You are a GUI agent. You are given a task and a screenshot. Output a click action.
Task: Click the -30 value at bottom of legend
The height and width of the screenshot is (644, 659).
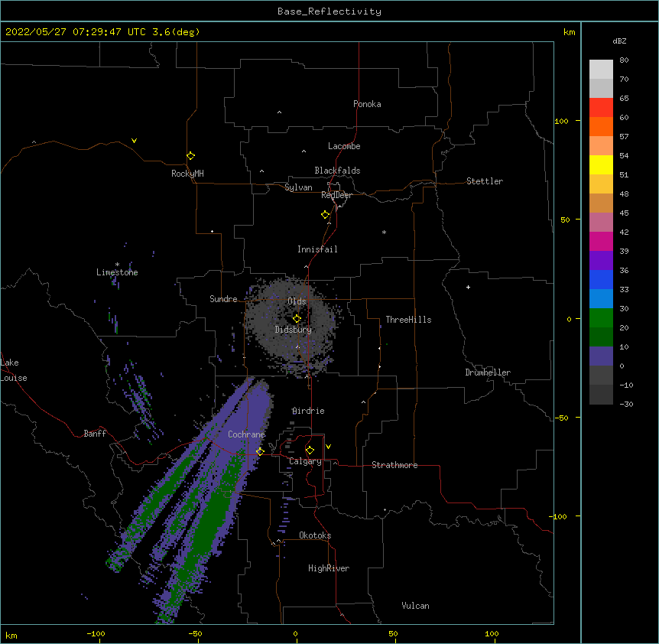click(x=626, y=405)
